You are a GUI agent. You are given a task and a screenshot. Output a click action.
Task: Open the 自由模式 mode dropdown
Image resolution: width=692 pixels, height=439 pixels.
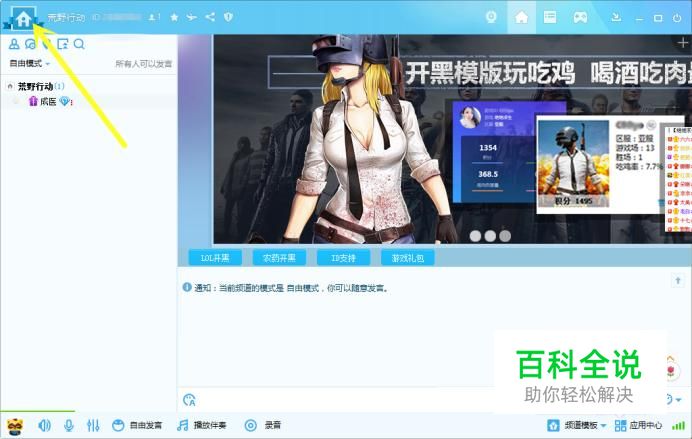point(30,64)
